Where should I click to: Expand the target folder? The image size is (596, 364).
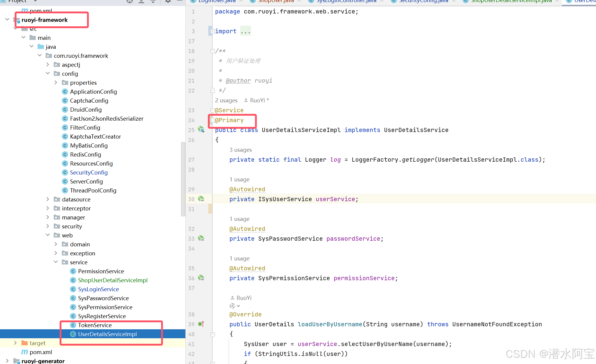15,343
